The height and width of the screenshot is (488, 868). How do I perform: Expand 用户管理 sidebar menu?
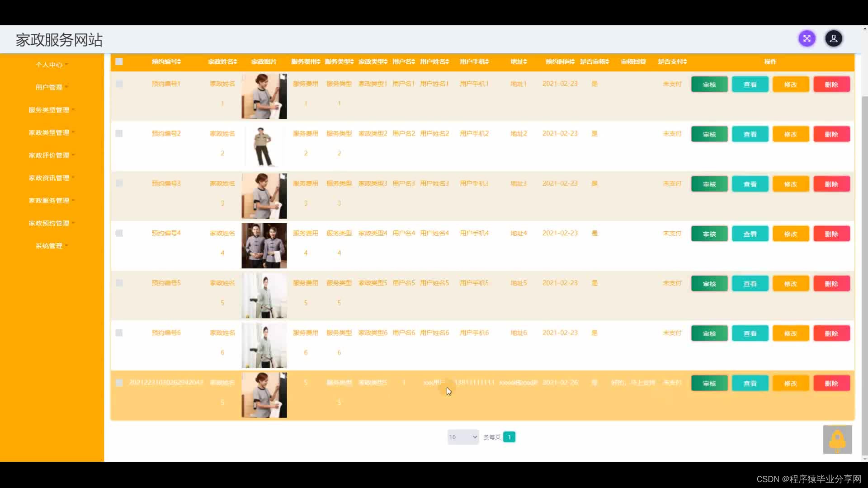(x=49, y=87)
